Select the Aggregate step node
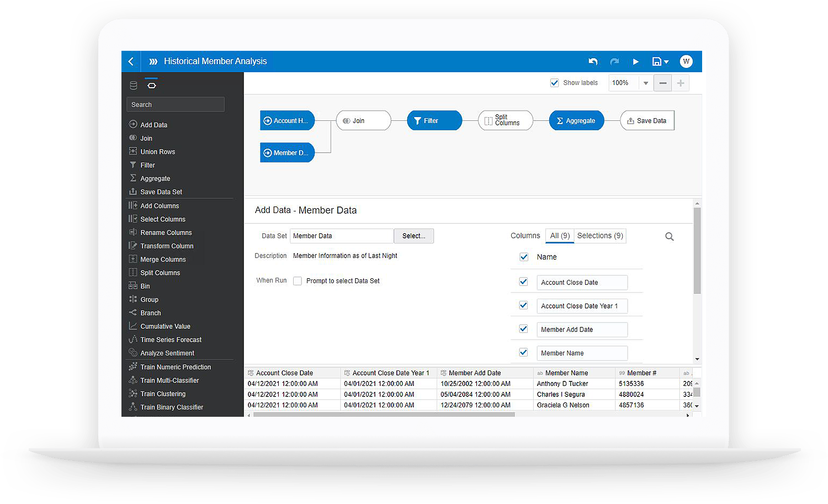Image resolution: width=828 pixels, height=504 pixels. point(576,121)
